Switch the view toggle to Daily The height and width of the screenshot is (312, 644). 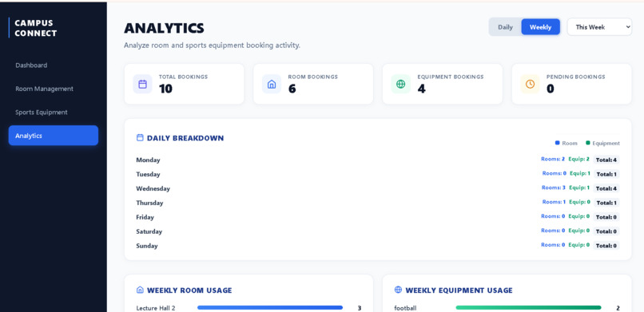click(x=505, y=27)
